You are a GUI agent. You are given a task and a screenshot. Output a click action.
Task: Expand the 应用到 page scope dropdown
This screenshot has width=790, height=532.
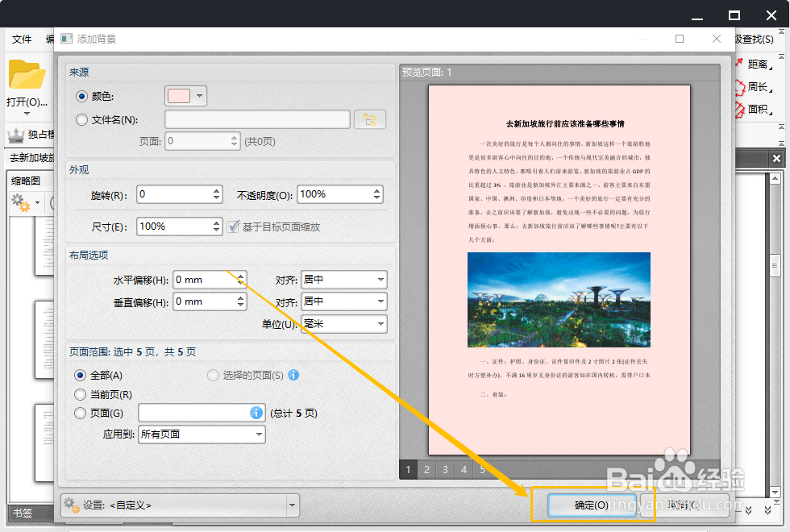(x=201, y=434)
